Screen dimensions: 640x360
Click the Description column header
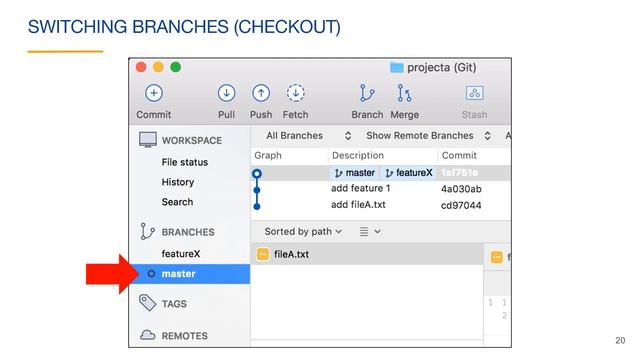coord(358,156)
